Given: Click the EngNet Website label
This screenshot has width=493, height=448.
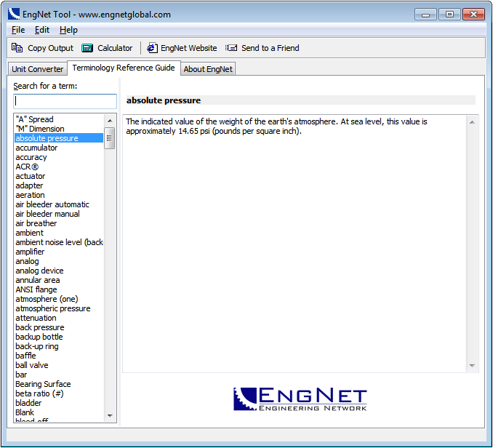Looking at the screenshot, I should pos(188,48).
